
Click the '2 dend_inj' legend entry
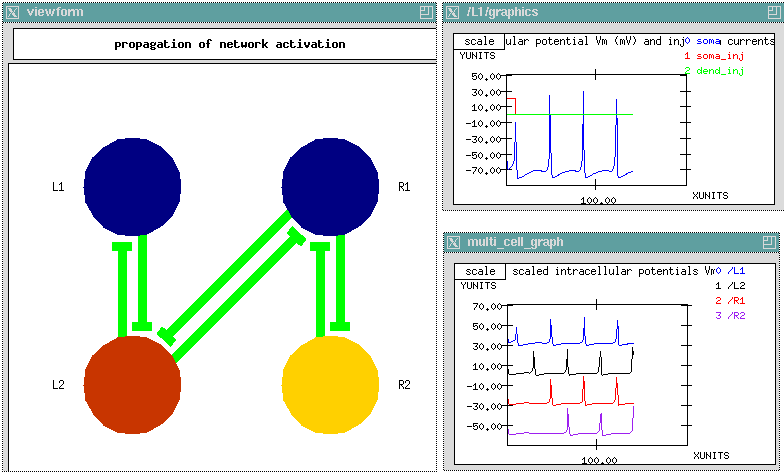(x=714, y=71)
